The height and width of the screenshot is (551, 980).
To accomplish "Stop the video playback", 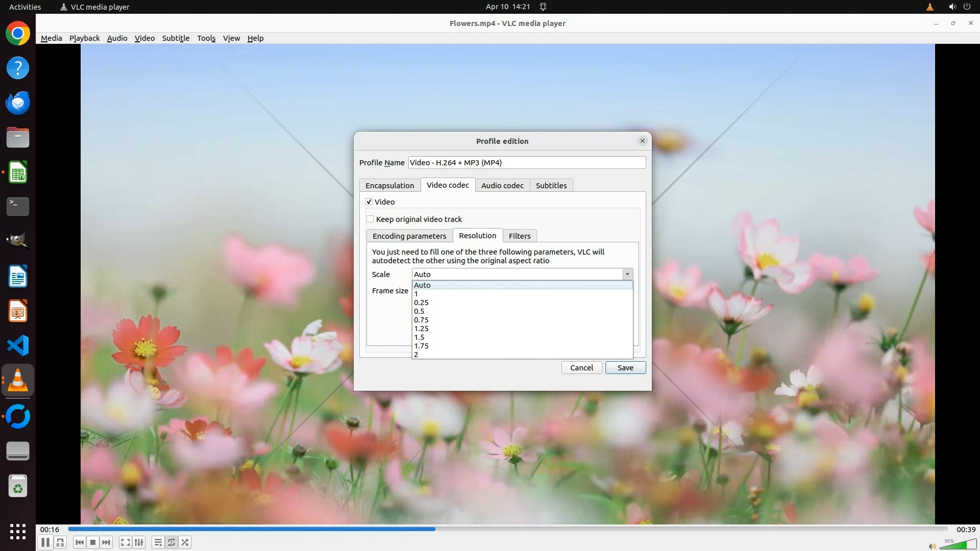I will click(92, 542).
